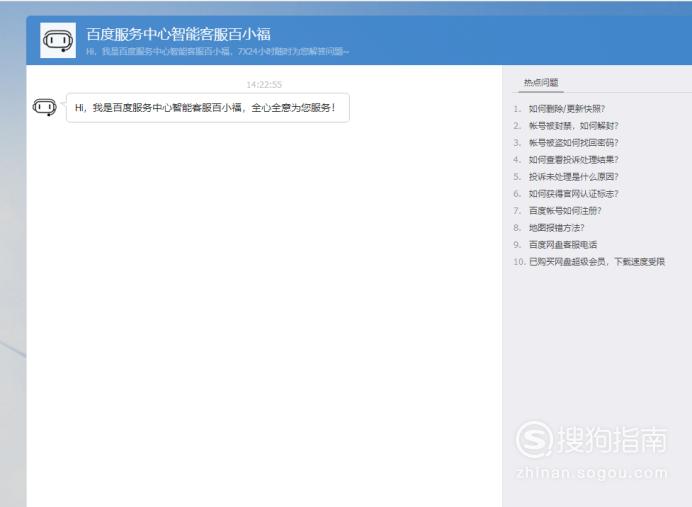Open question 如何获得官网认证标志?
Screen dimensions: 692x507
point(574,194)
